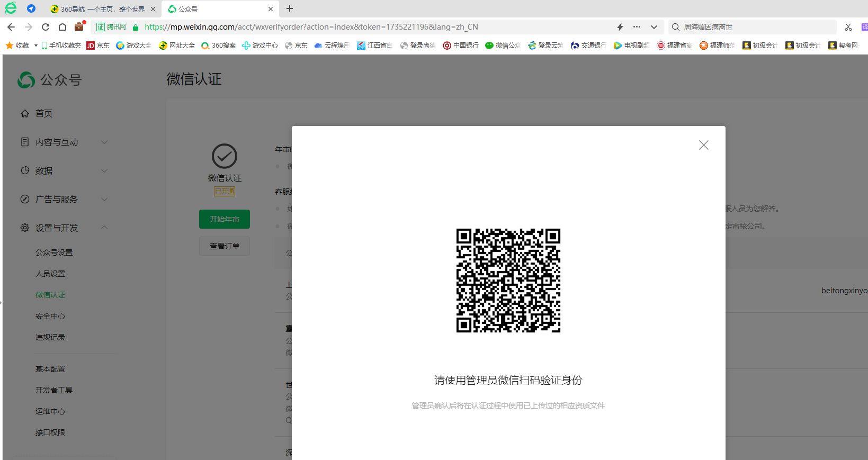Select 微信认证 in sidebar
Screen dimensions: 868x460
(x=50, y=295)
